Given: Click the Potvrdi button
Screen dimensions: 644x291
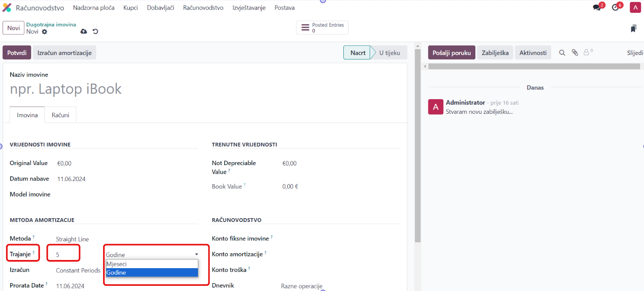Looking at the screenshot, I should pos(17,53).
